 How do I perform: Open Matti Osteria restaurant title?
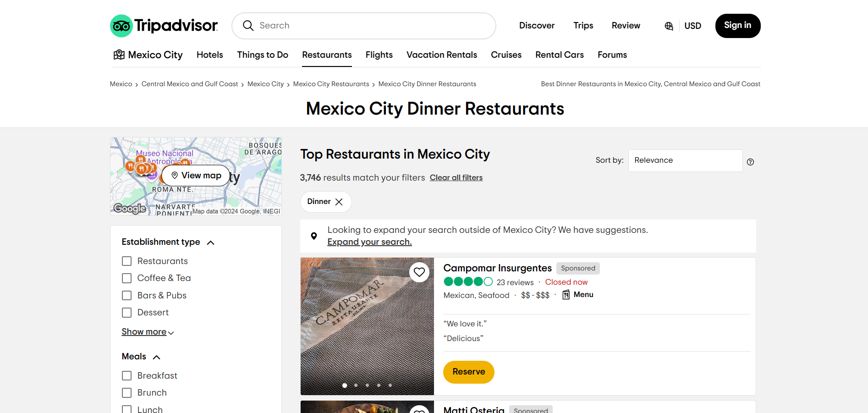coord(474,409)
